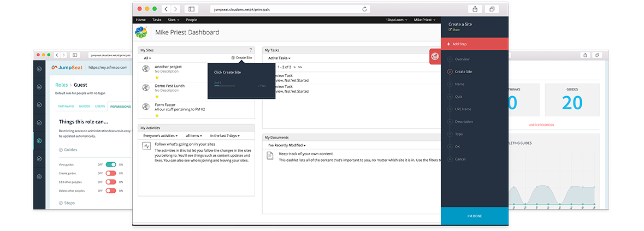The width and height of the screenshot is (644, 231).
Task: Expand the Sites menu in the top navigation
Action: pyautogui.click(x=173, y=20)
